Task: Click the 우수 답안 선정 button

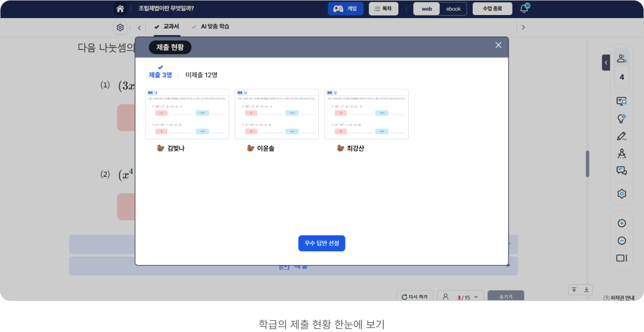Action: (x=321, y=243)
